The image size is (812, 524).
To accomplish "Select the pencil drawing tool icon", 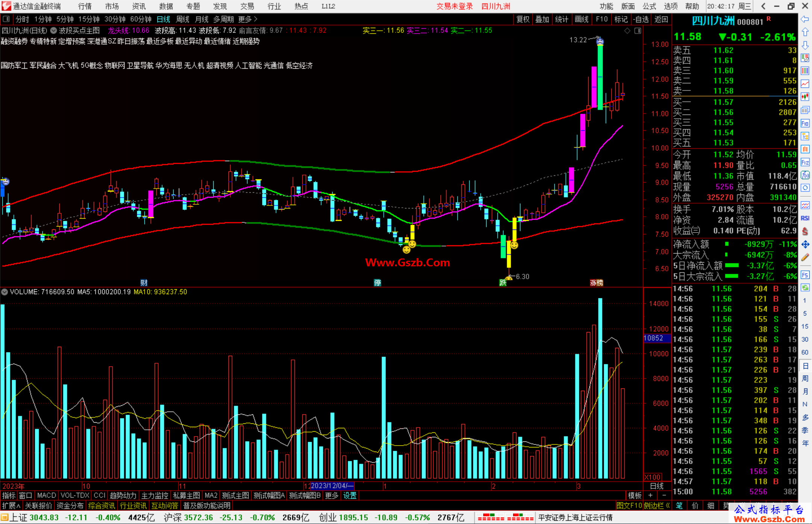I will [x=805, y=257].
